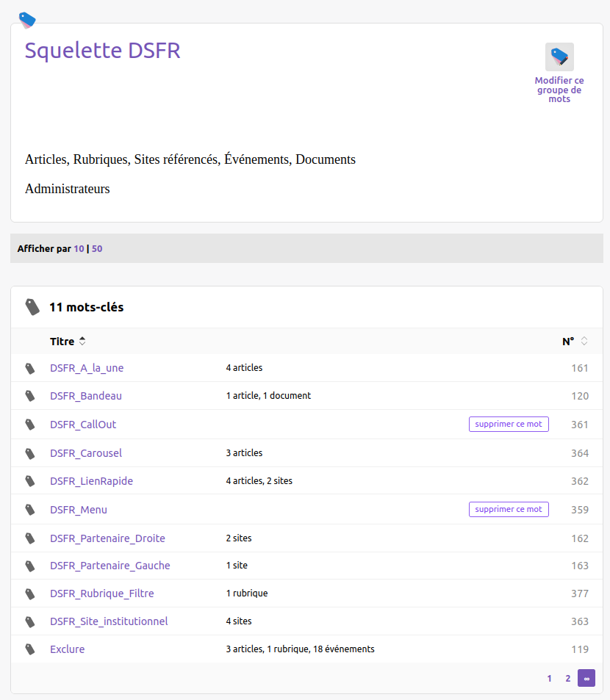
Task: Click the tag icon beside DSFR_A_la_une
Action: [x=30, y=368]
